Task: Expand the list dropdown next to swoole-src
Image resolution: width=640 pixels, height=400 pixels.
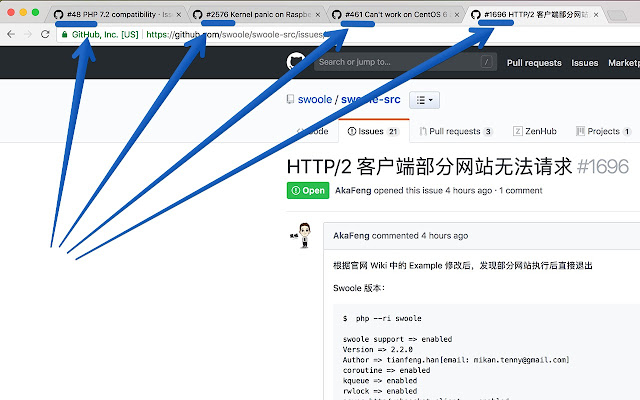Action: pyautogui.click(x=424, y=100)
